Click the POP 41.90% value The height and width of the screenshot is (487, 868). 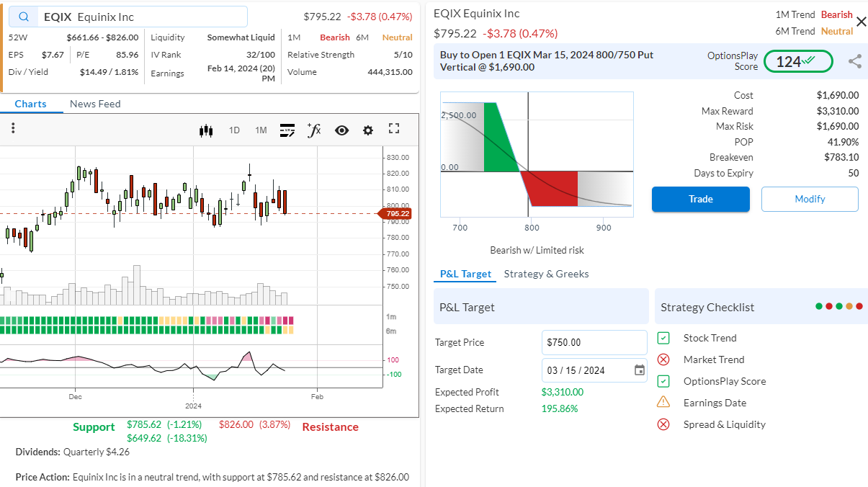[844, 142]
